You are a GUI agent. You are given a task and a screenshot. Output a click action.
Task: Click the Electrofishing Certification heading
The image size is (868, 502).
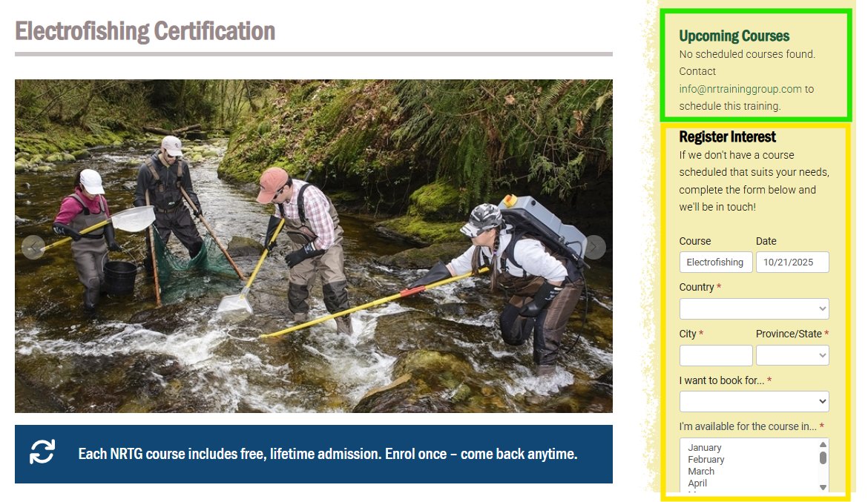click(145, 31)
